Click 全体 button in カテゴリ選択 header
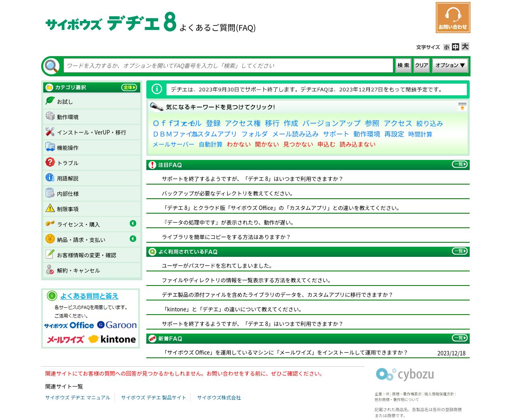Viewport: 519px width, 420px height. point(129,87)
